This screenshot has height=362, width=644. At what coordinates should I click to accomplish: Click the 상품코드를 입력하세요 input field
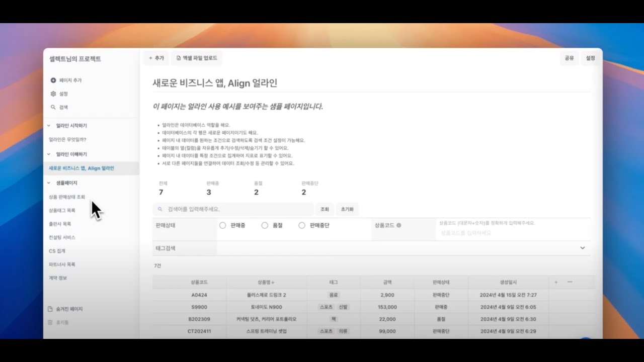512,233
